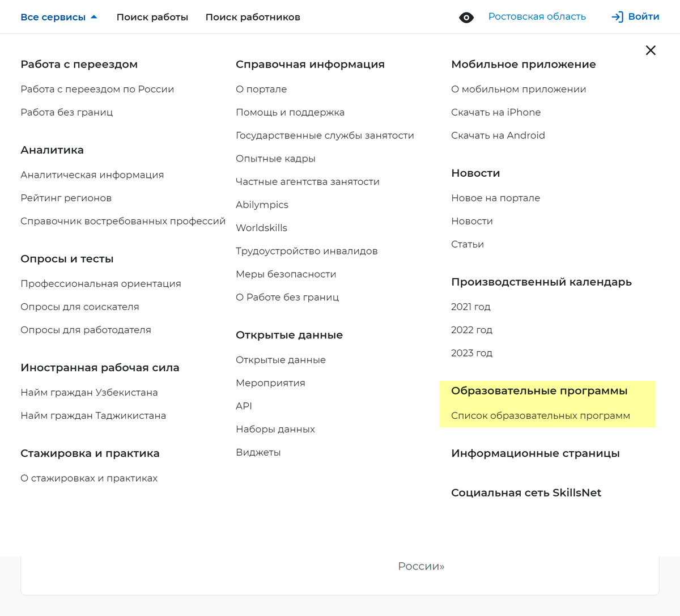Open the 2023 год production calendar
The image size is (680, 616).
(471, 352)
